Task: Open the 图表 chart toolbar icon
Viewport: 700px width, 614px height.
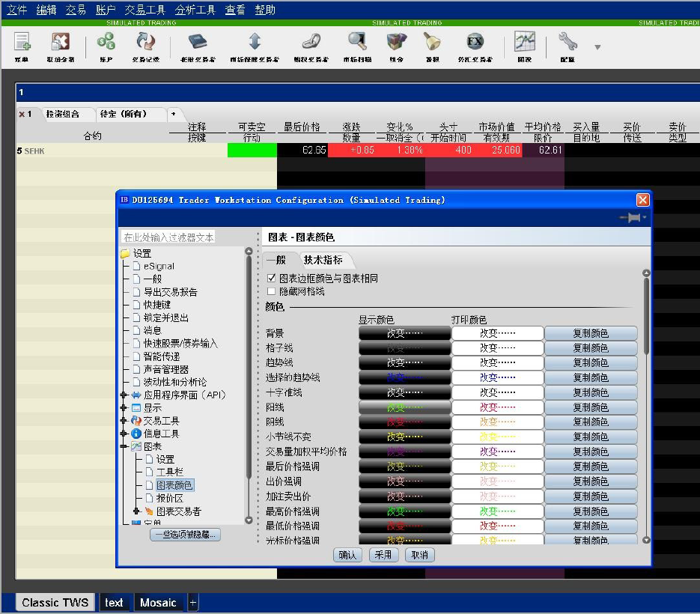Action: (x=525, y=46)
